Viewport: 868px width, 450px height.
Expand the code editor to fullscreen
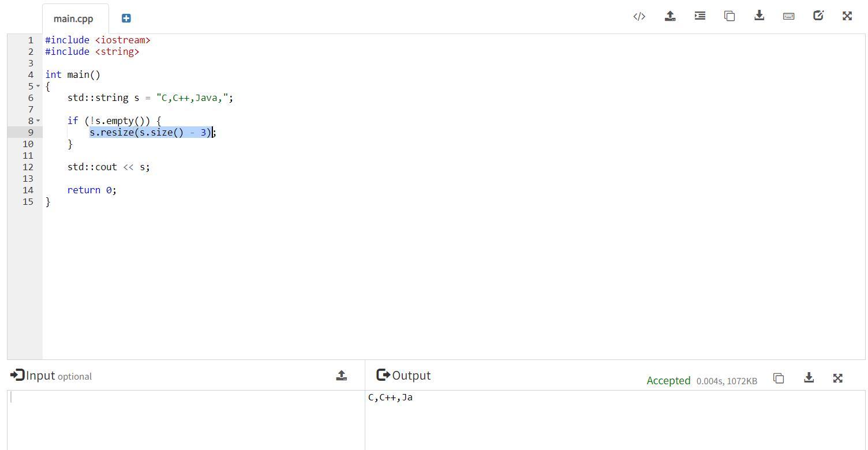point(847,16)
